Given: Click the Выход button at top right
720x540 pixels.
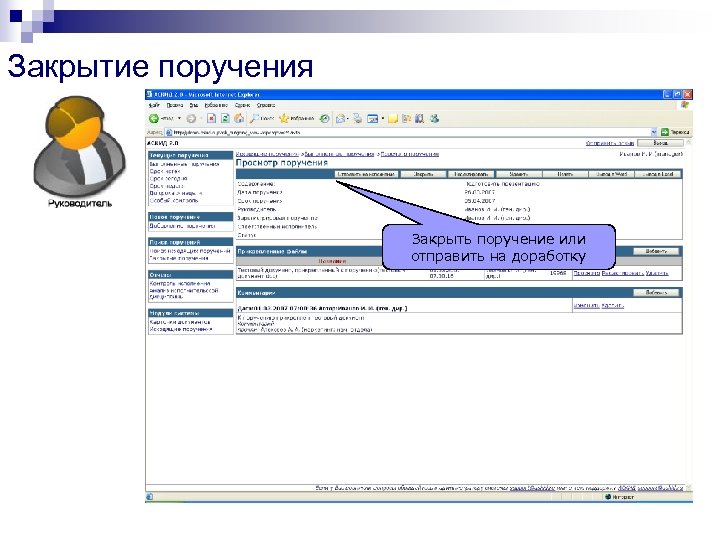Looking at the screenshot, I should (660, 143).
